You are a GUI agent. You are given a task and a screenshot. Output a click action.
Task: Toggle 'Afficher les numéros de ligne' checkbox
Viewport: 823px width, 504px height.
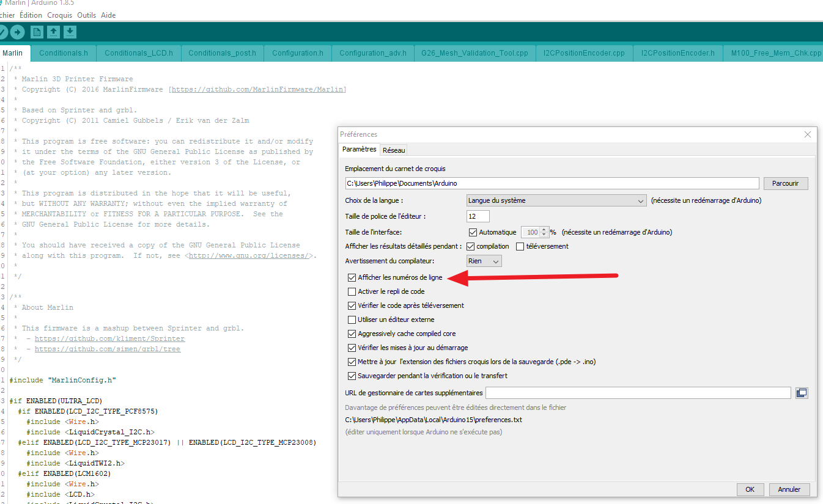352,277
